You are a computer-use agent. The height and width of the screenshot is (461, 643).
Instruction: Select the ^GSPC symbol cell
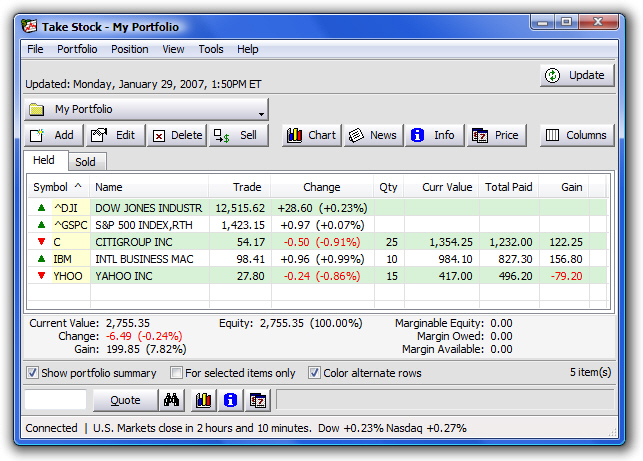click(71, 225)
